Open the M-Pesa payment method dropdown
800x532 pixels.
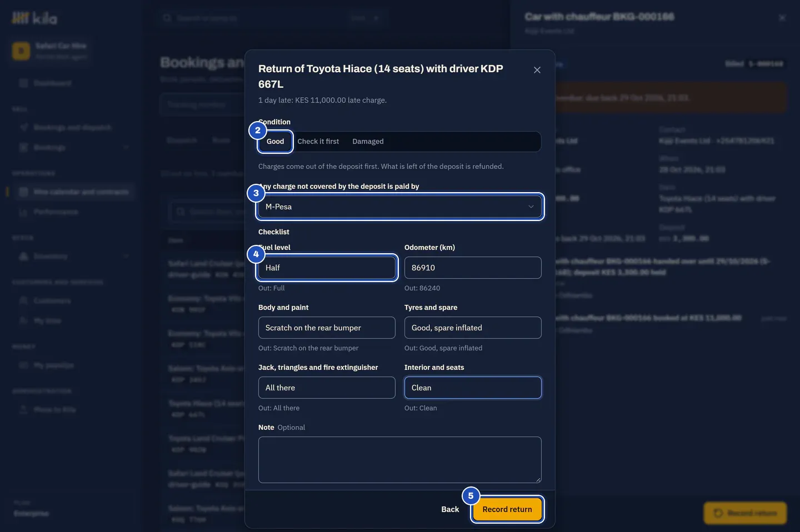(x=400, y=207)
